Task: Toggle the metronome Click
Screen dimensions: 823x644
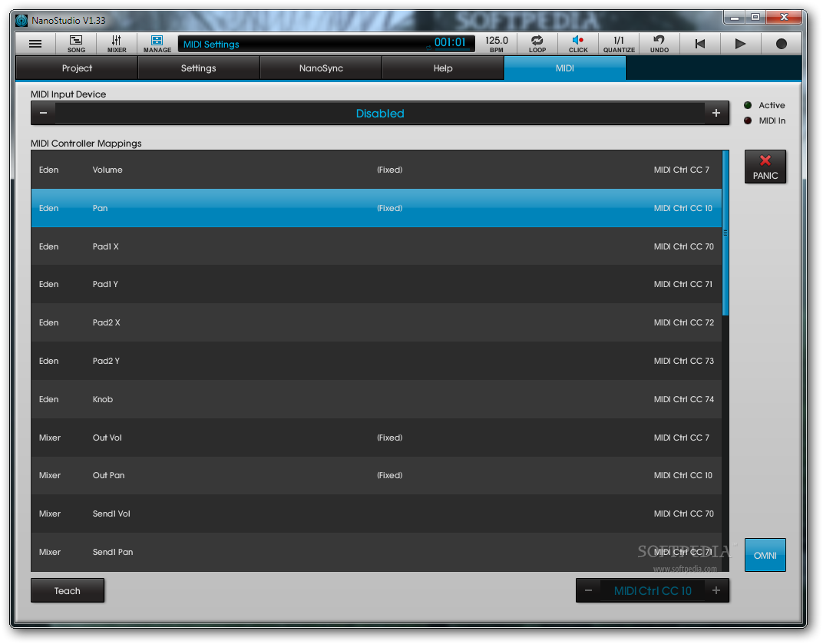Action: tap(578, 44)
